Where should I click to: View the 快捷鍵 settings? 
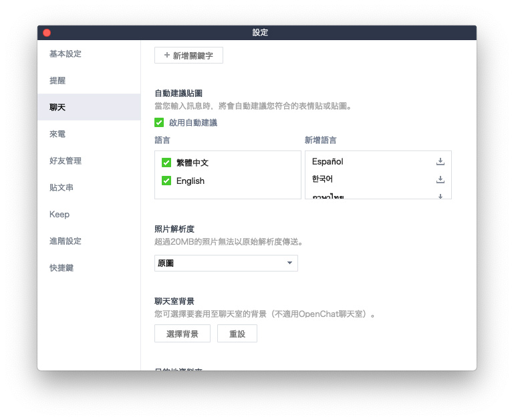coord(61,268)
